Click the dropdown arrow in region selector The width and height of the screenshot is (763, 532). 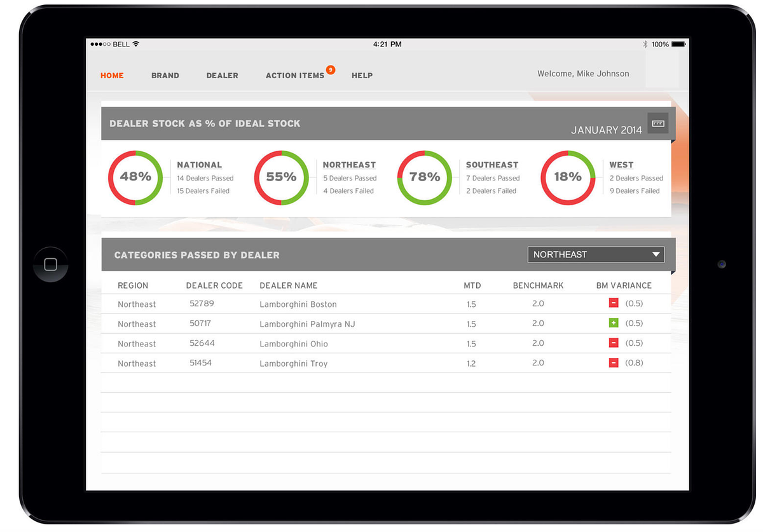tap(656, 255)
